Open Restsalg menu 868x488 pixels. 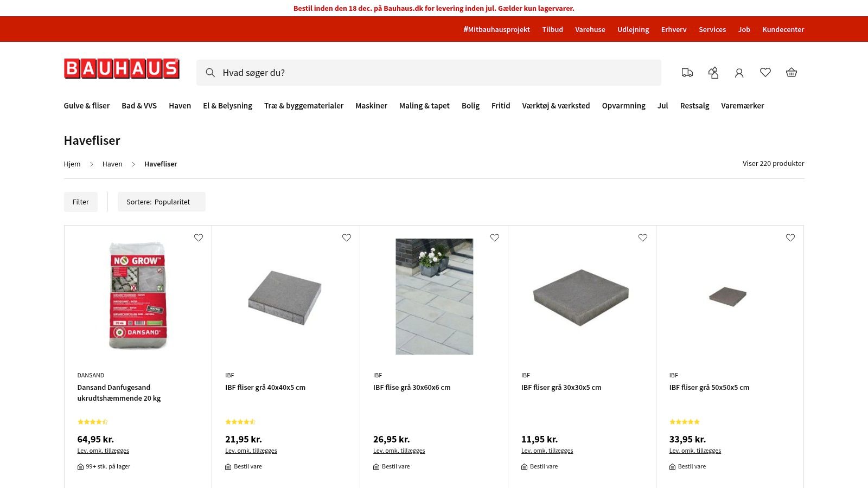(x=695, y=106)
